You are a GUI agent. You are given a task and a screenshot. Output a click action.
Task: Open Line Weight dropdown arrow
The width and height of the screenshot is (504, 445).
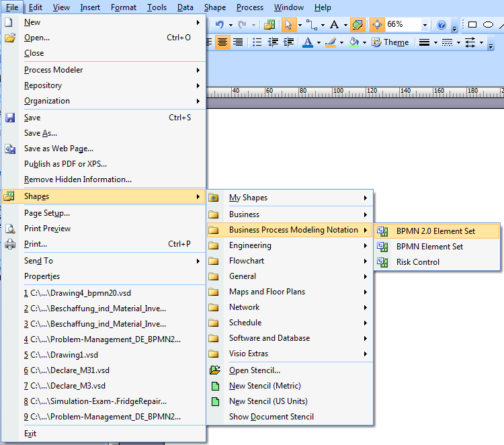(x=435, y=42)
